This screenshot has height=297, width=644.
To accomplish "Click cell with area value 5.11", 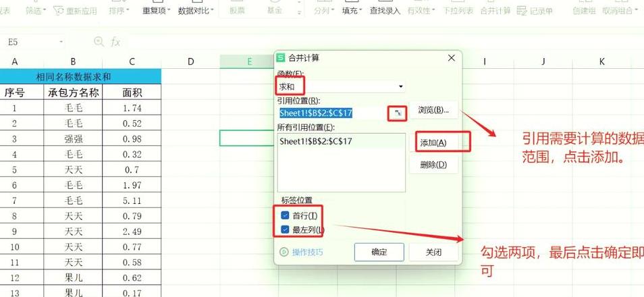I will coord(132,200).
